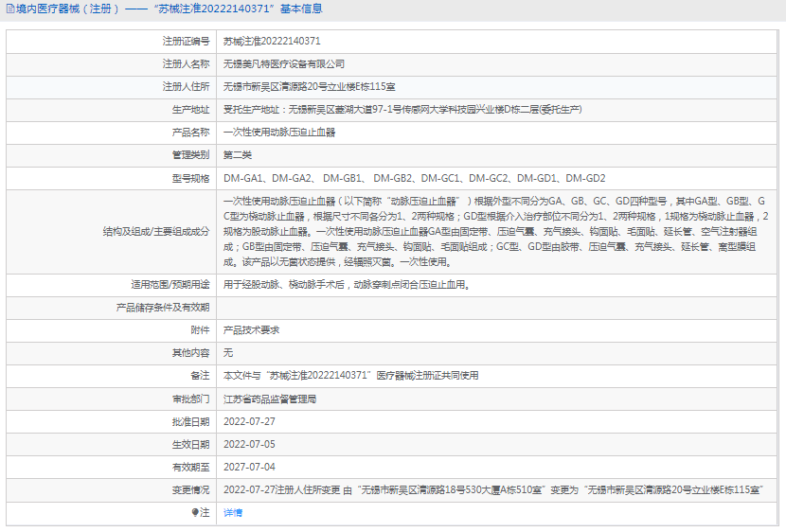Screen dimensions: 786x532
Task: Click the management class value 第二类
Action: pyautogui.click(x=237, y=155)
